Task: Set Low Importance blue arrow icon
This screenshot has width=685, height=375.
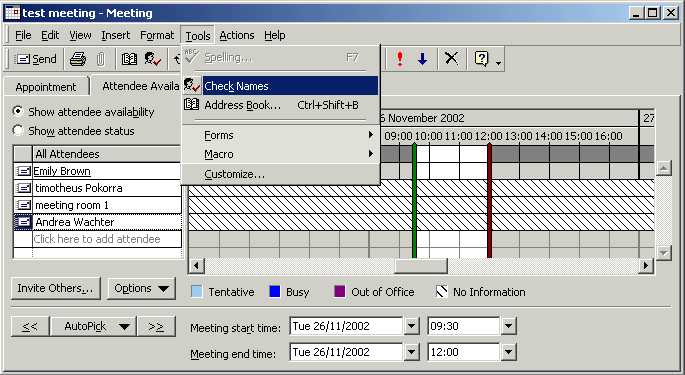Action: click(x=422, y=59)
